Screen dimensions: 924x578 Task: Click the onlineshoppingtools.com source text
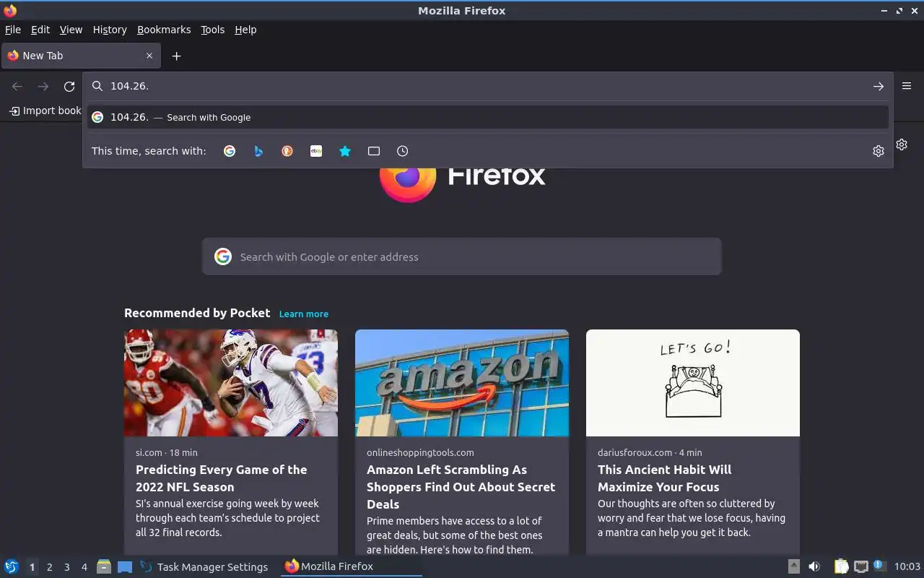420,452
